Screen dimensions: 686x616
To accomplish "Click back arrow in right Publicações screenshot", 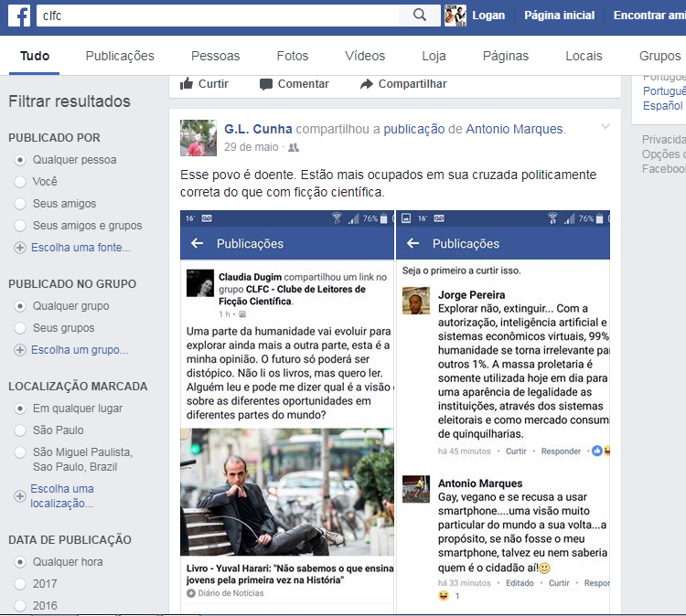I will pyautogui.click(x=413, y=243).
